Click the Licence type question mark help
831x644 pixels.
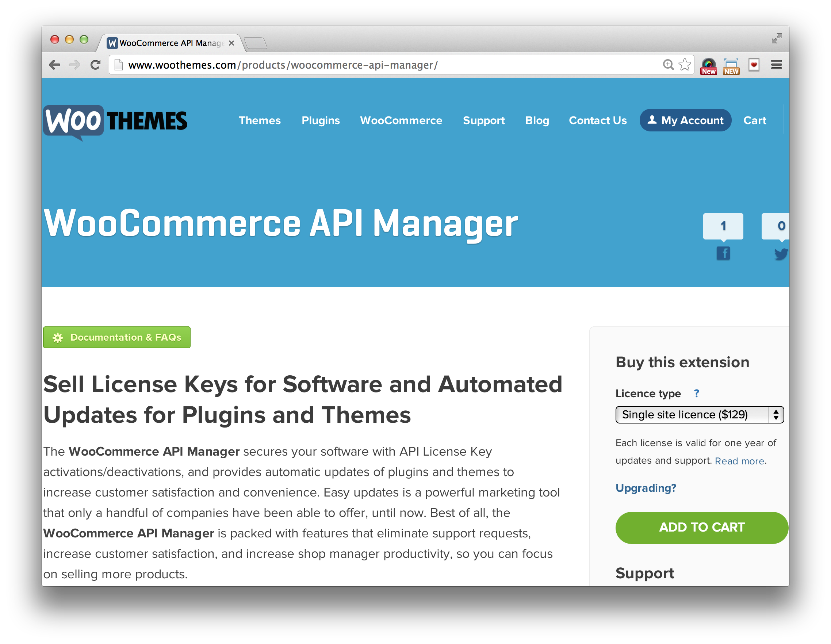pos(696,393)
